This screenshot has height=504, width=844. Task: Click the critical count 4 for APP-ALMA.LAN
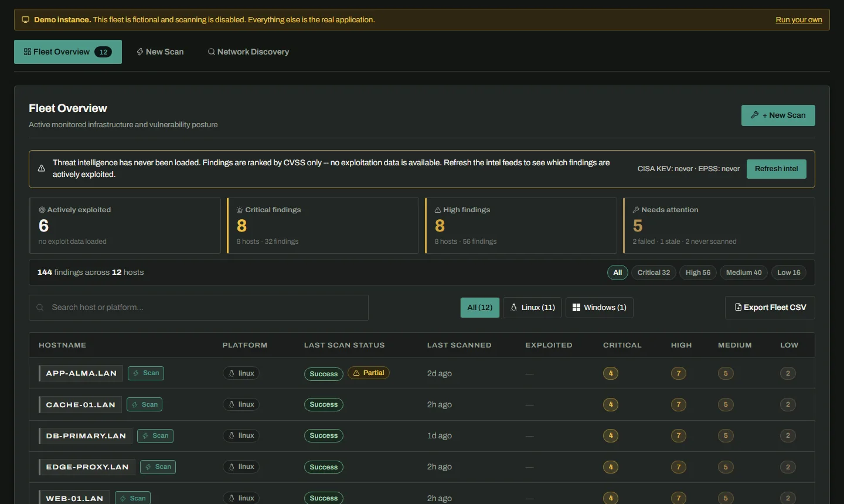click(x=611, y=373)
